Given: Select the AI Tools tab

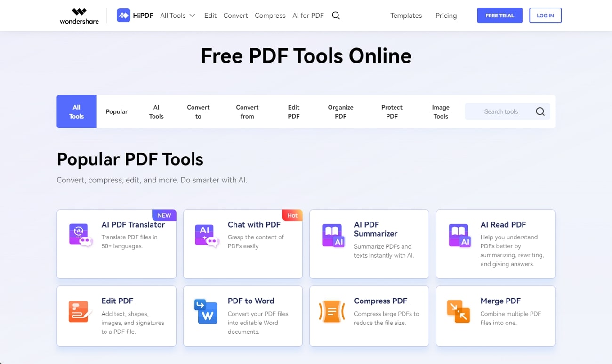Looking at the screenshot, I should tap(156, 111).
